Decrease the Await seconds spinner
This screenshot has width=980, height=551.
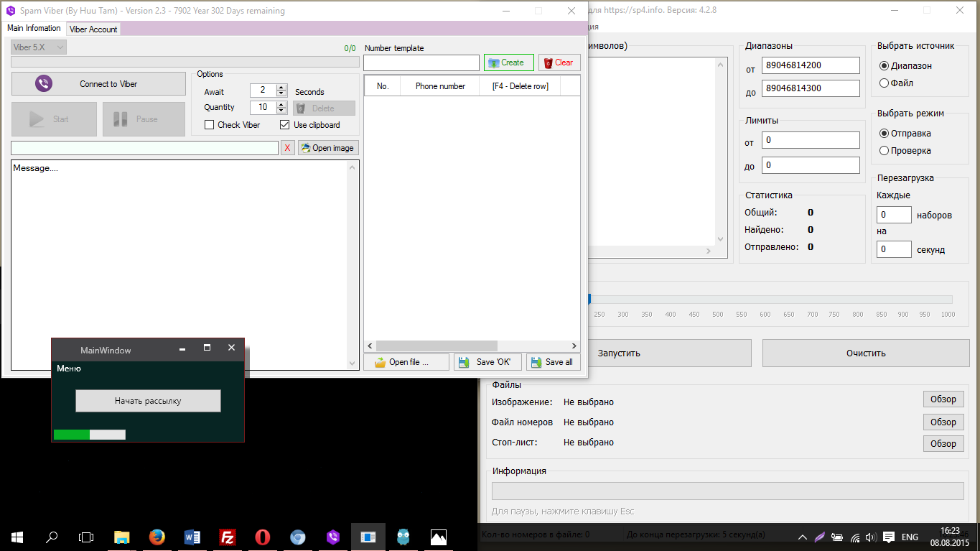tap(281, 94)
